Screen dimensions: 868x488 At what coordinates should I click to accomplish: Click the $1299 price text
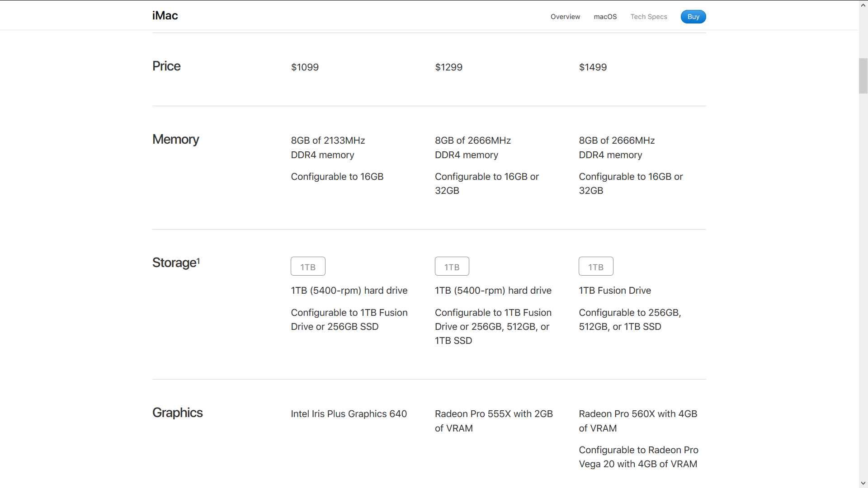(448, 67)
